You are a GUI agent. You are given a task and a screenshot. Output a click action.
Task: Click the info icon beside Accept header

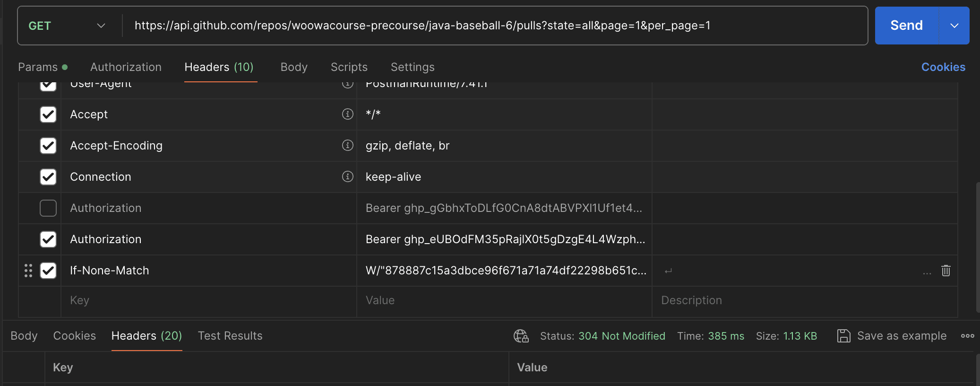(x=347, y=114)
